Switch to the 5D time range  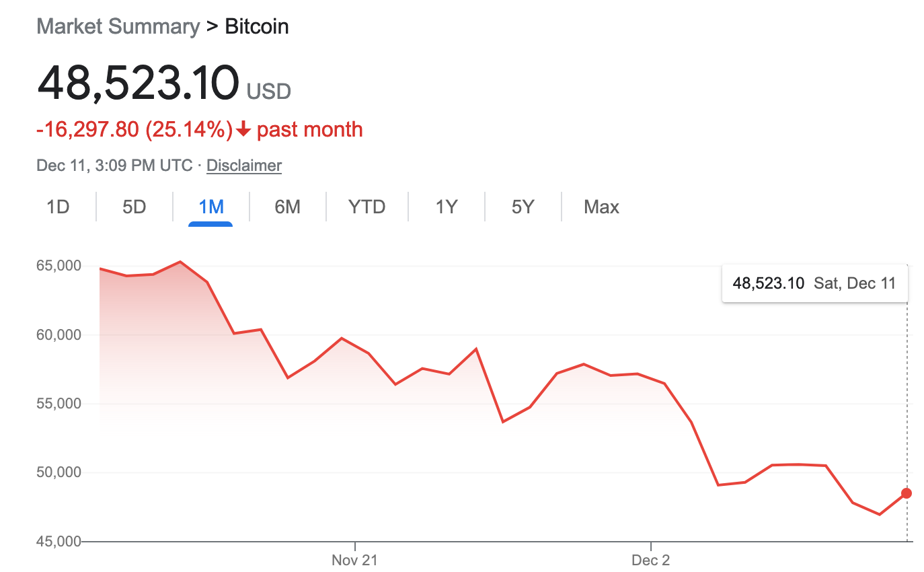(x=134, y=207)
